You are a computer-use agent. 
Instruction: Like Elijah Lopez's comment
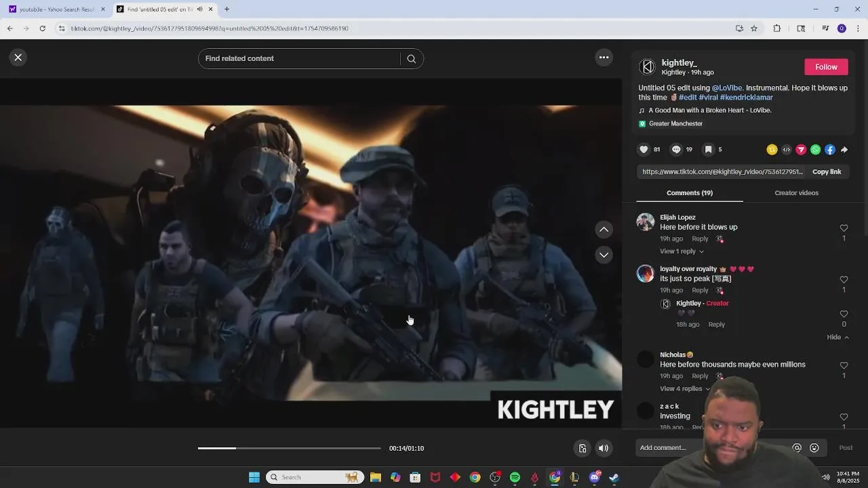click(844, 228)
